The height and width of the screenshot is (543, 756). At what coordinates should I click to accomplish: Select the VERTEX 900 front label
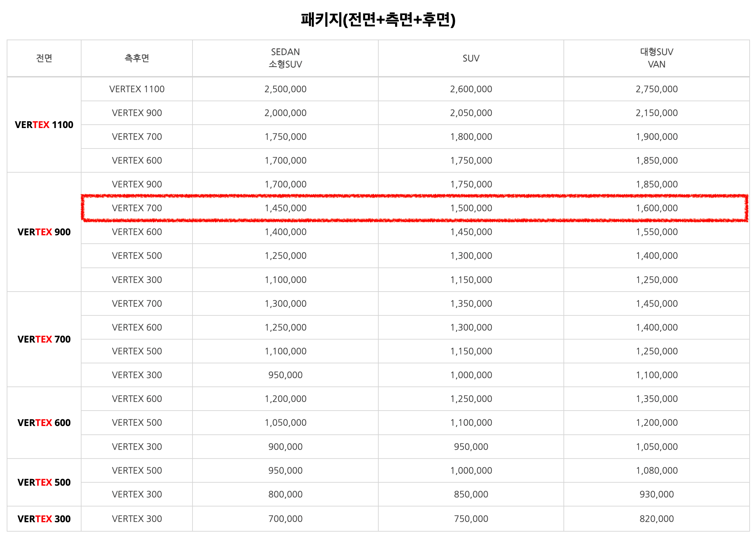click(44, 232)
